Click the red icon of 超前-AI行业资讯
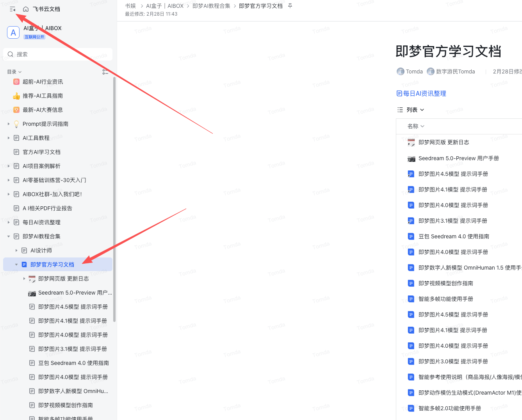Screen dimensions: 522x420 (16, 82)
